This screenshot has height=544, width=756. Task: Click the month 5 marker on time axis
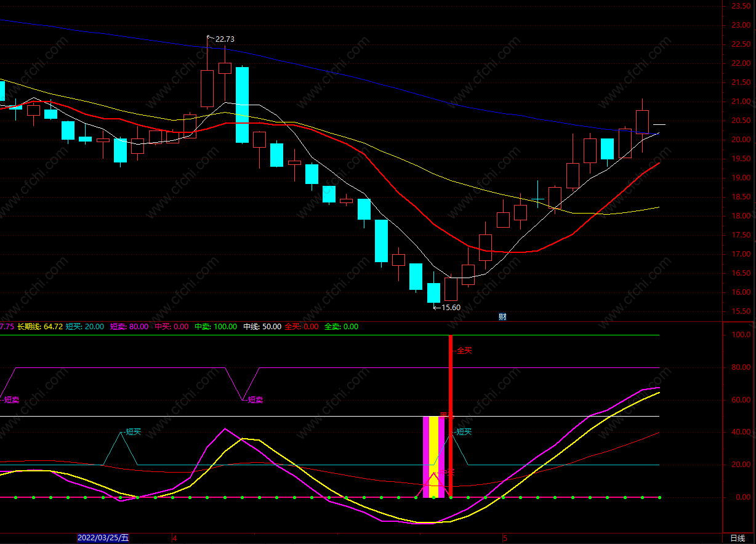[505, 538]
